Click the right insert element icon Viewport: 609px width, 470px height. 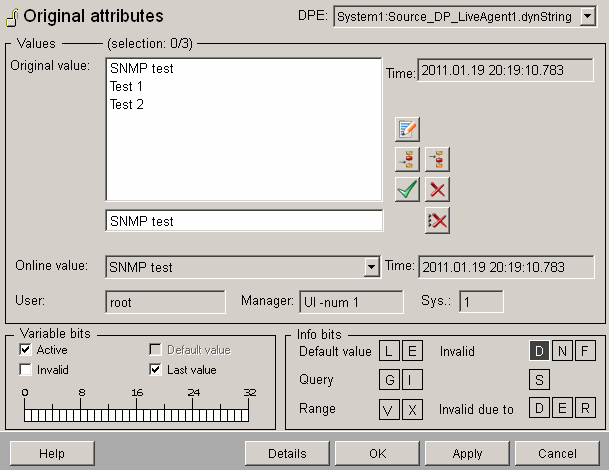437,159
